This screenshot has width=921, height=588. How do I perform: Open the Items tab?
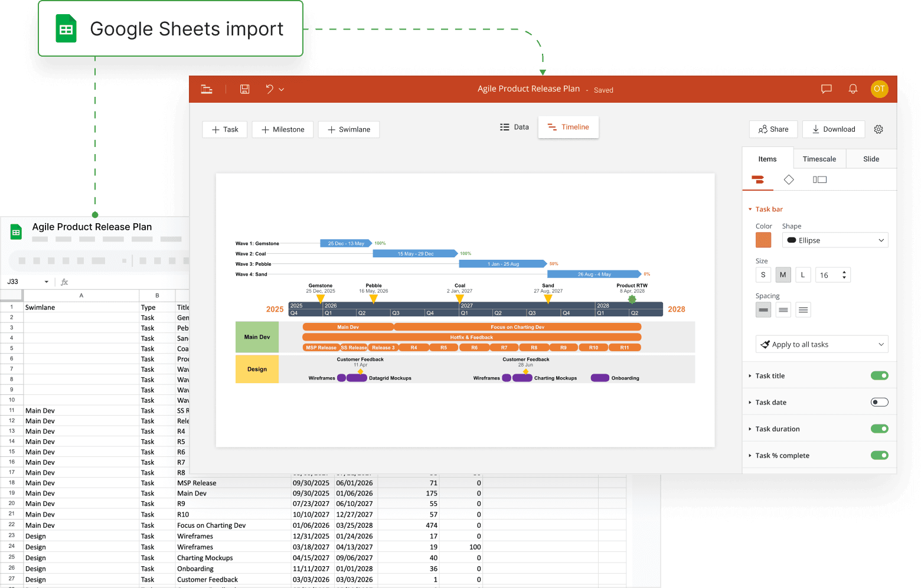pos(767,159)
